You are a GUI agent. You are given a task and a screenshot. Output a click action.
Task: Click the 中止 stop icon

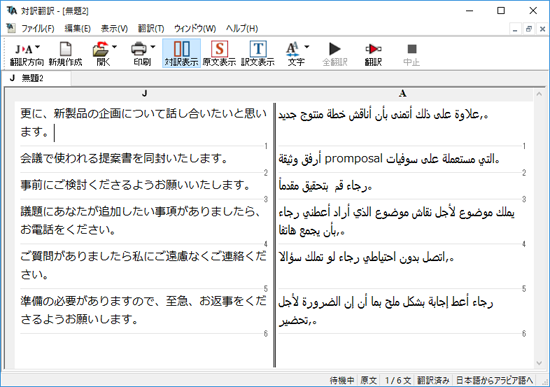tap(412, 49)
